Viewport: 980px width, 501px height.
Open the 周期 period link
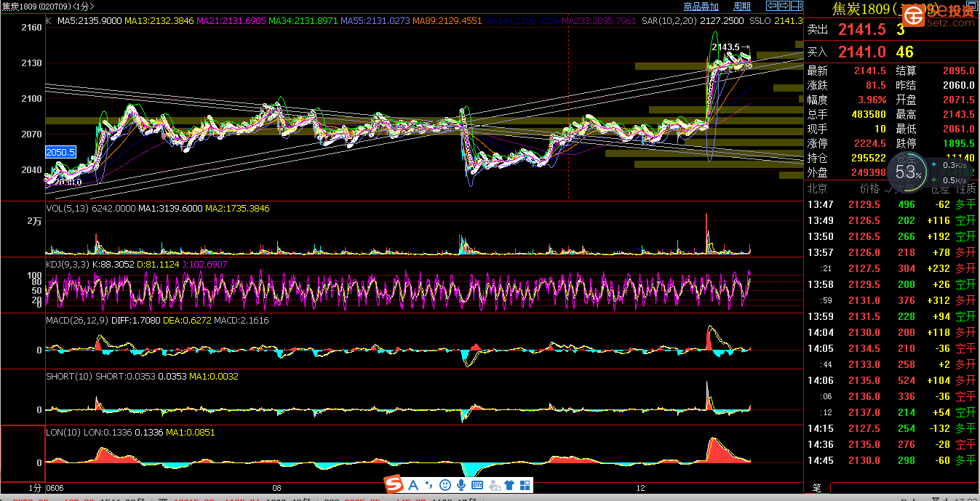(x=742, y=6)
